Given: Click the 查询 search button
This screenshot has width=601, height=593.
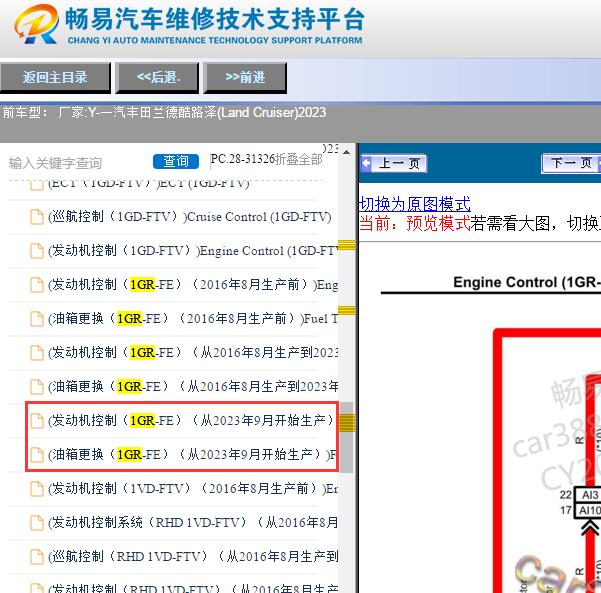Looking at the screenshot, I should tap(176, 161).
